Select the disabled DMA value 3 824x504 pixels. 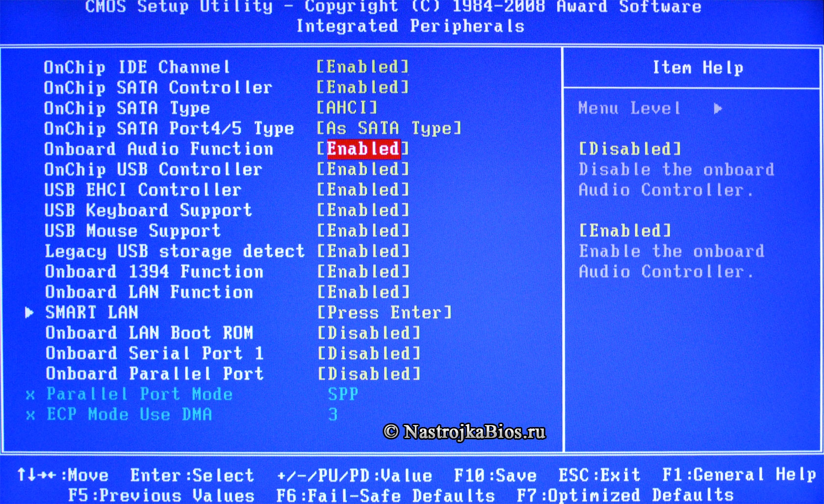[333, 415]
